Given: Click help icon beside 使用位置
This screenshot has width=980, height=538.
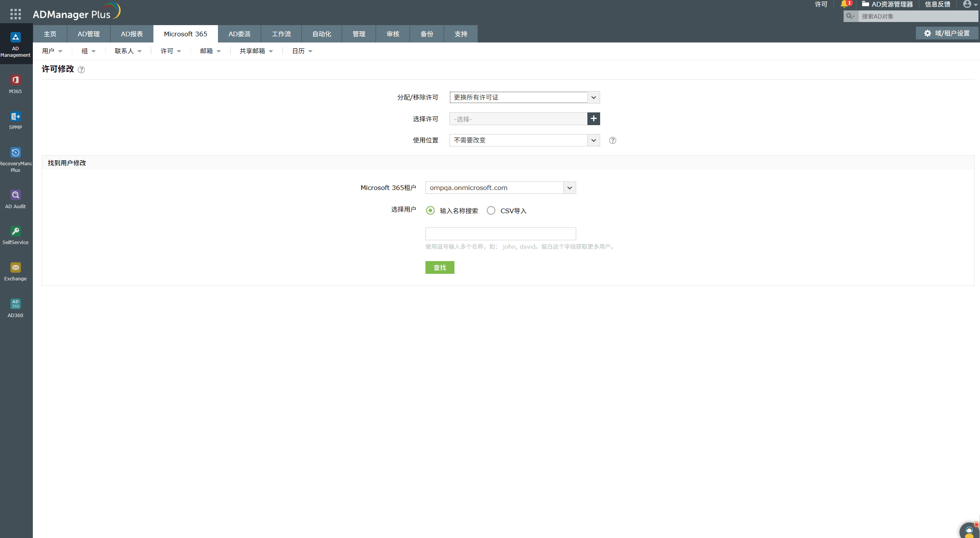Looking at the screenshot, I should pos(612,141).
